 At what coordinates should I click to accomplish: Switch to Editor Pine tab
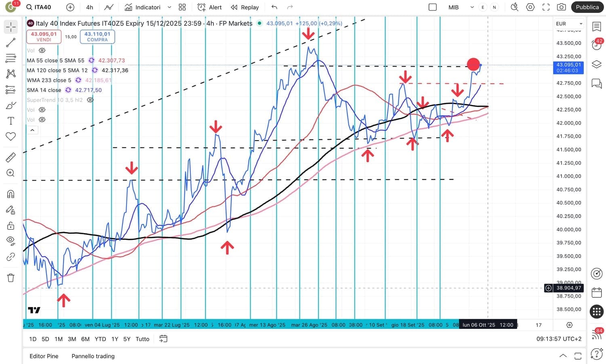click(x=44, y=356)
